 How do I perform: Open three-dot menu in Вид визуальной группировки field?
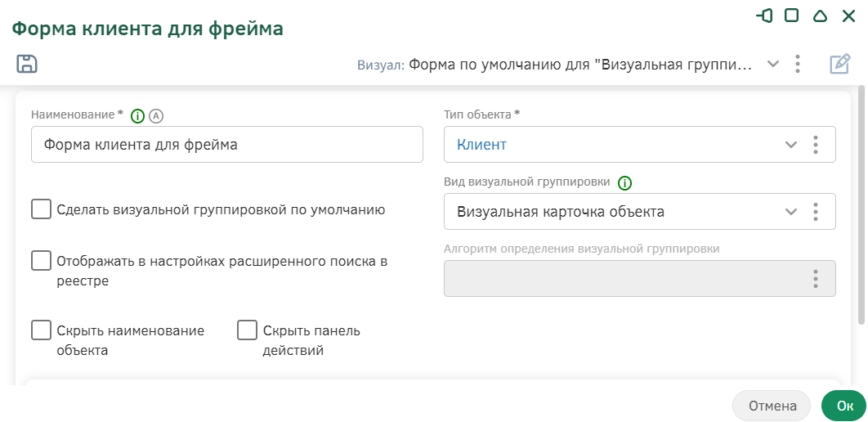(x=816, y=212)
